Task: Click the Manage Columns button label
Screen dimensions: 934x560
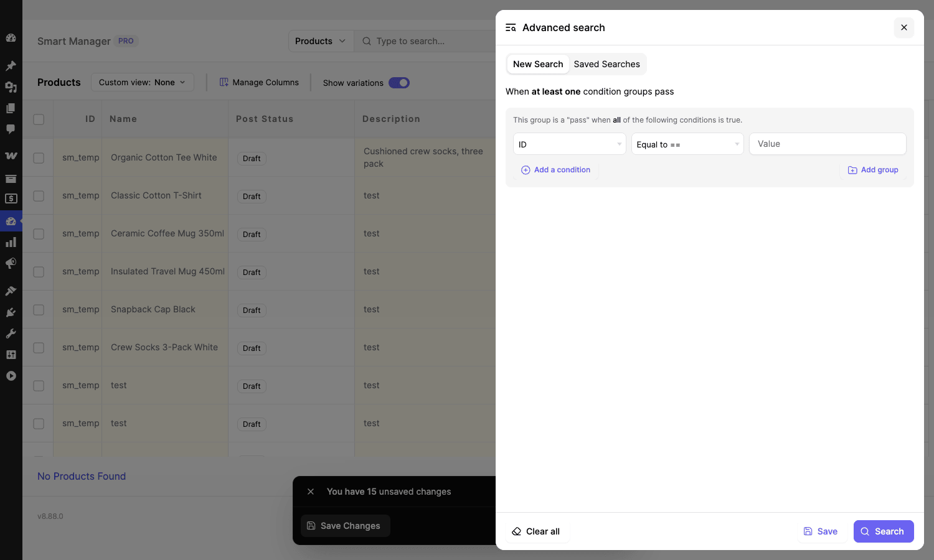Action: 266,82
